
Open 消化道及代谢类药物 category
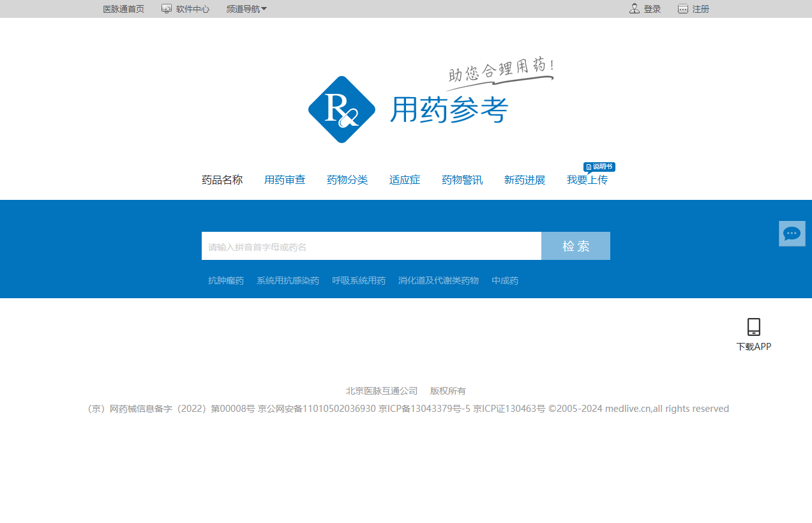[x=439, y=280]
